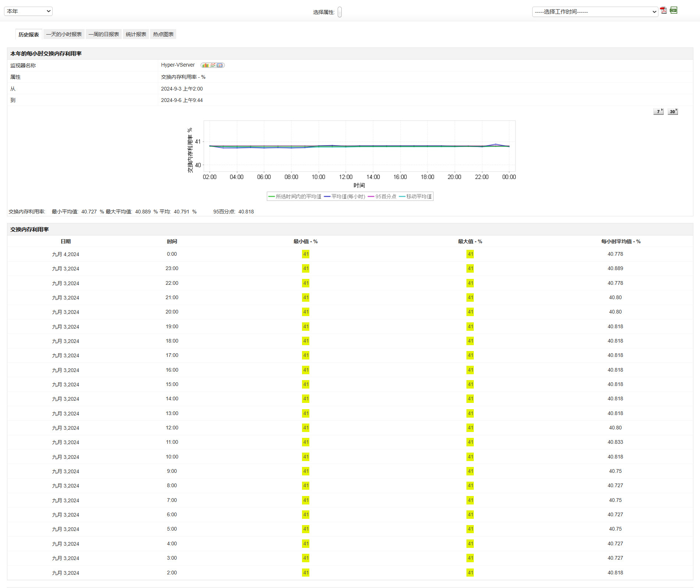Click 时间 column header
Viewport: 700px width, 588px height.
[x=172, y=241]
